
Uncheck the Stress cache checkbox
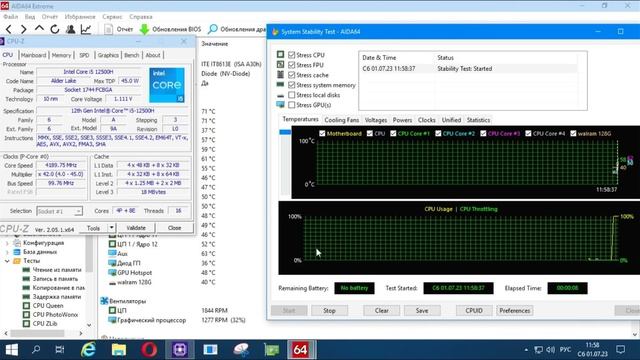tap(291, 75)
